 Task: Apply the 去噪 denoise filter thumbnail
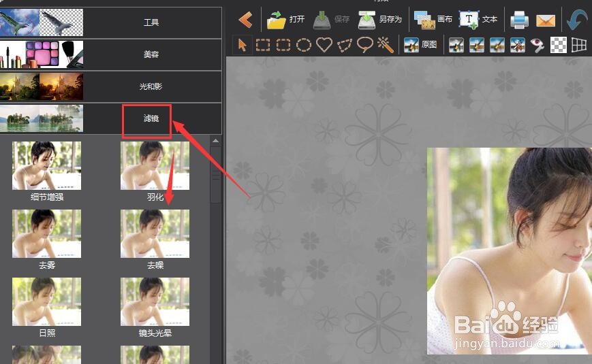(155, 233)
